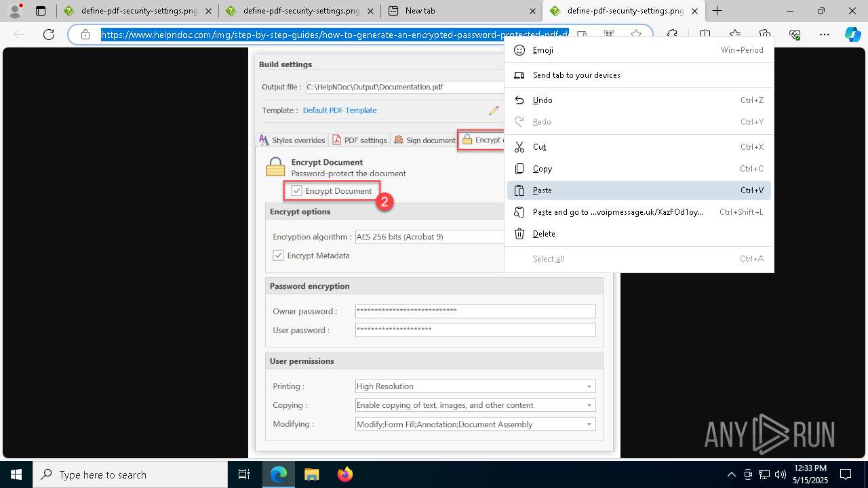Switch to the Styles overrides tab
The width and height of the screenshot is (868, 488).
[x=292, y=140]
